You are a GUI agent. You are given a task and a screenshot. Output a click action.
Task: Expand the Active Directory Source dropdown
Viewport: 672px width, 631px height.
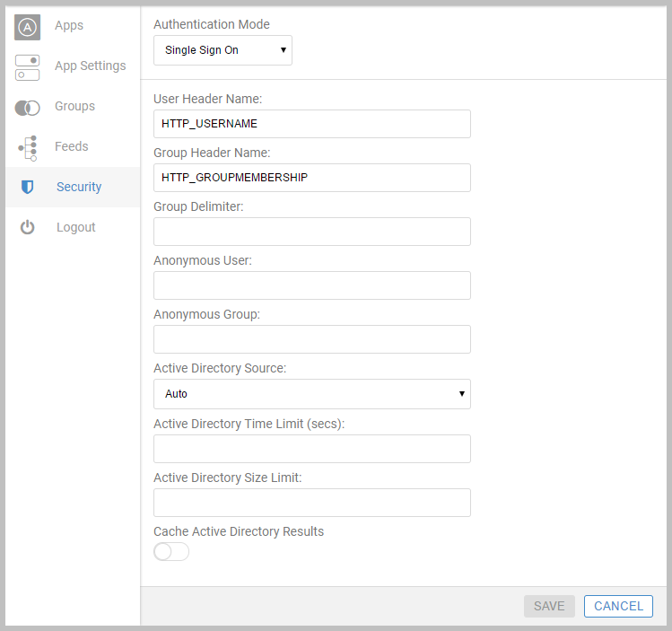[x=312, y=393]
